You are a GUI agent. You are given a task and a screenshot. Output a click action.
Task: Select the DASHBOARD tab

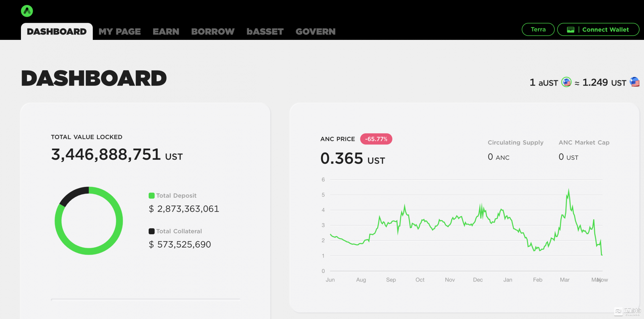(x=57, y=32)
